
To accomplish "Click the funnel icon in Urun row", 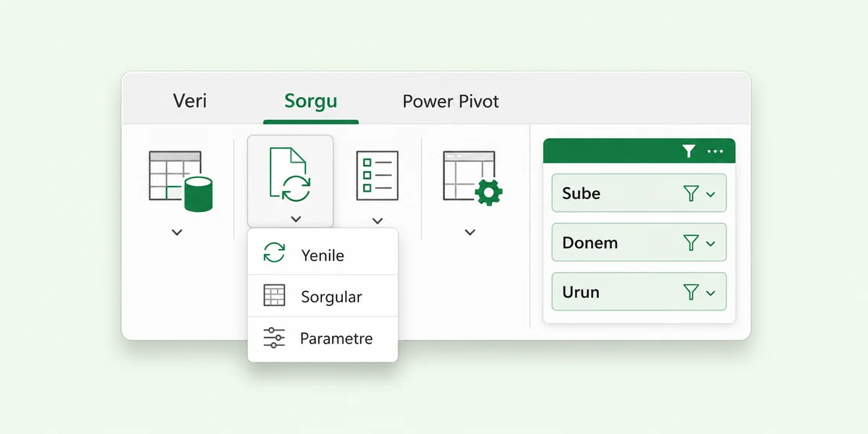I will 691,292.
